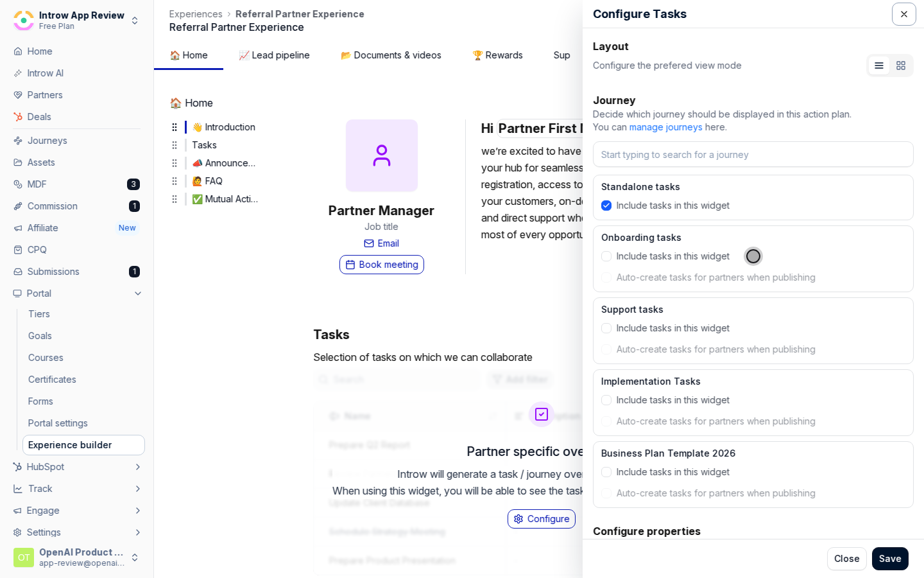
Task: Follow the manage journeys link
Action: [666, 127]
